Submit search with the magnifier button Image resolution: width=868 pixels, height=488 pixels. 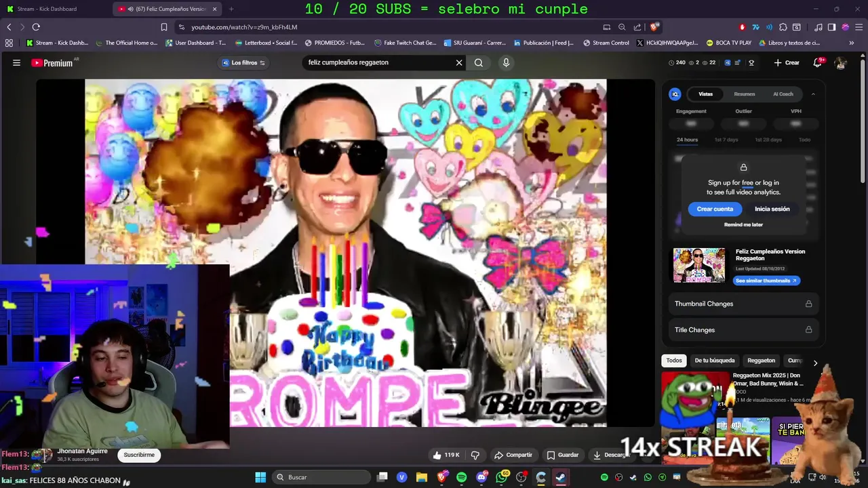pos(479,62)
